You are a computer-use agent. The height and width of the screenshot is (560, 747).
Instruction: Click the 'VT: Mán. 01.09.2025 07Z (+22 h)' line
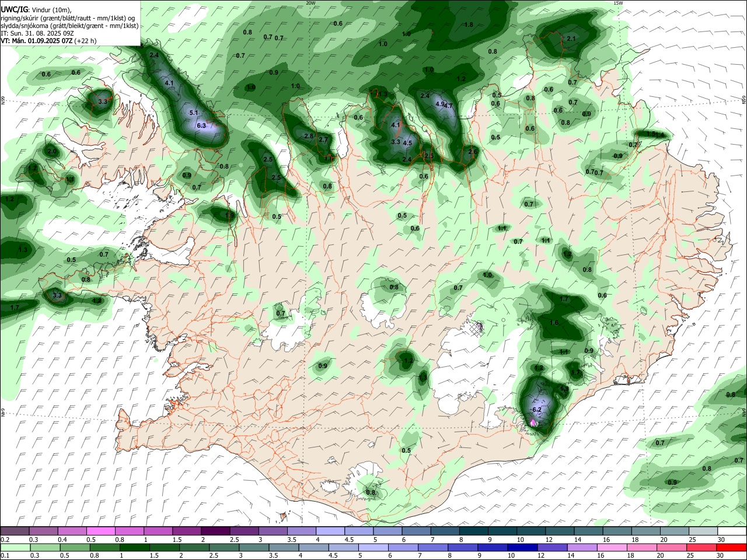pos(49,41)
